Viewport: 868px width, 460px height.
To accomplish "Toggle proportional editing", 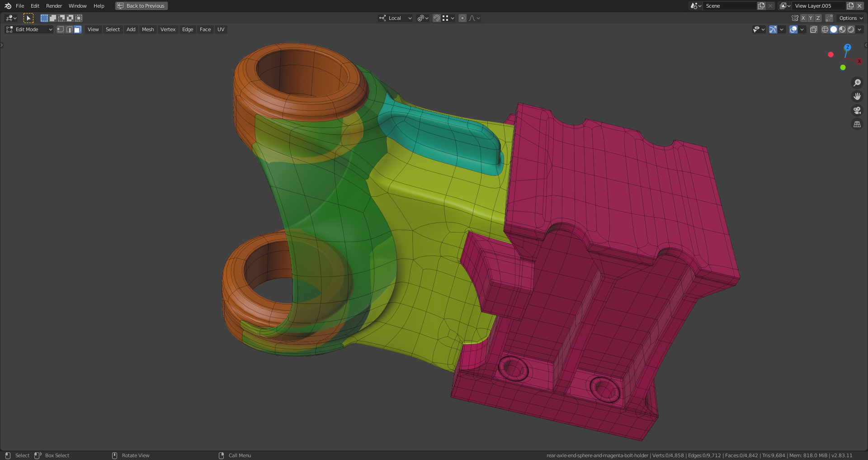I will [462, 18].
